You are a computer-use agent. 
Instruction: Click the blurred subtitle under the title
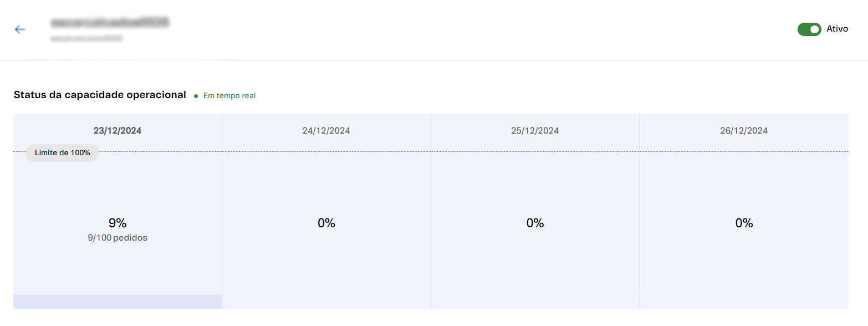pyautogui.click(x=86, y=39)
